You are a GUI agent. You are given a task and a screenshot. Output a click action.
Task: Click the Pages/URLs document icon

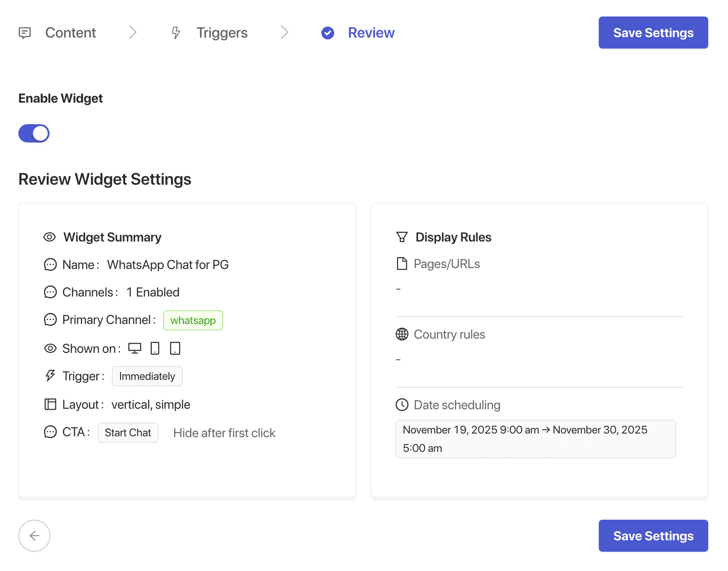coord(402,264)
